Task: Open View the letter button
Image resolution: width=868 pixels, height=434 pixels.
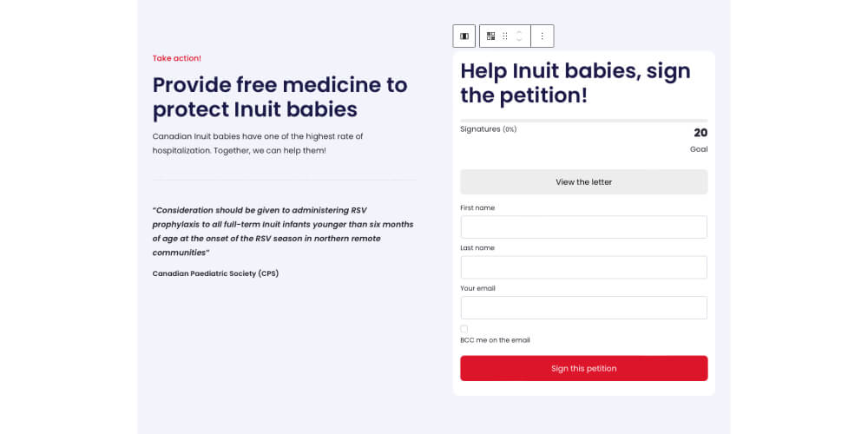Action: [x=584, y=182]
